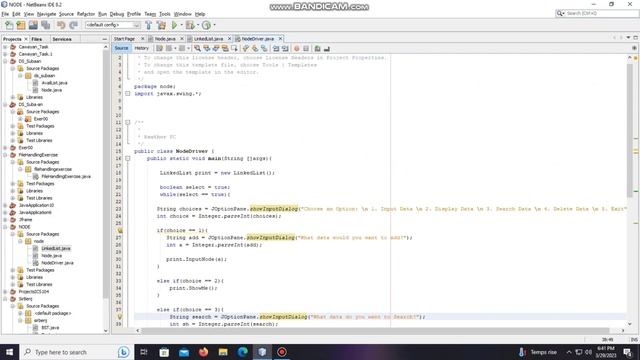Expand the JFrame project node
This screenshot has width=640, height=360.
click(x=5, y=220)
